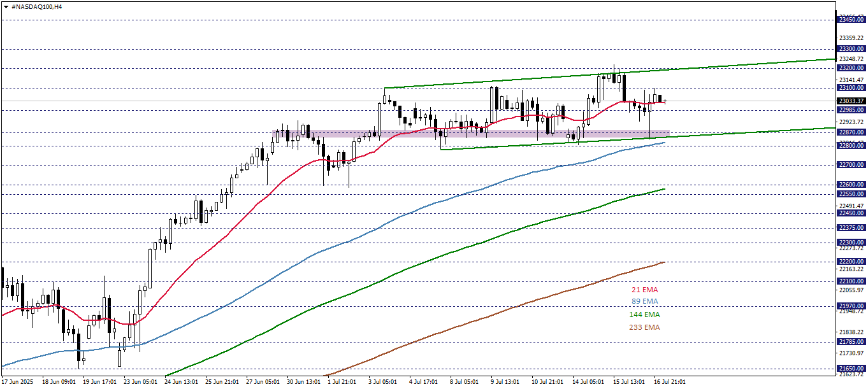Click the 22923.72 price axis value
868x389 pixels.
pos(852,121)
